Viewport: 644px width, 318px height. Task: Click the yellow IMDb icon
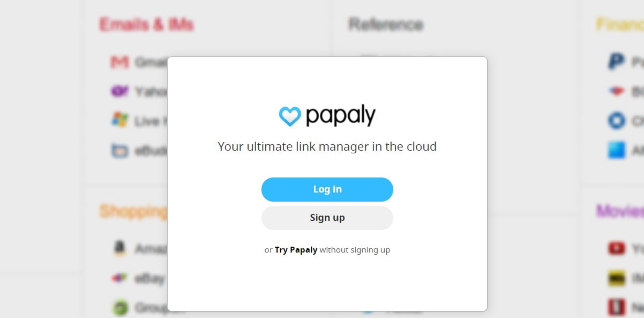(x=616, y=278)
